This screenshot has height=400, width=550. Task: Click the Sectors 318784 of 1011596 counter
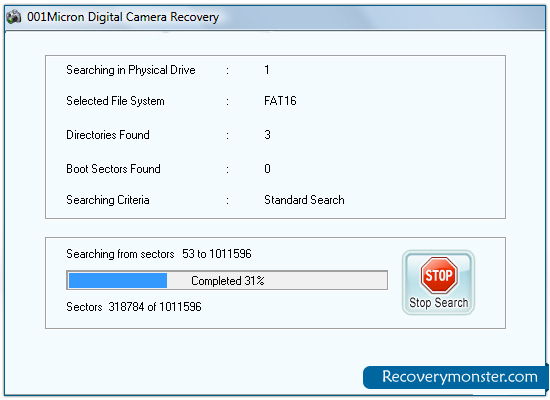[134, 307]
